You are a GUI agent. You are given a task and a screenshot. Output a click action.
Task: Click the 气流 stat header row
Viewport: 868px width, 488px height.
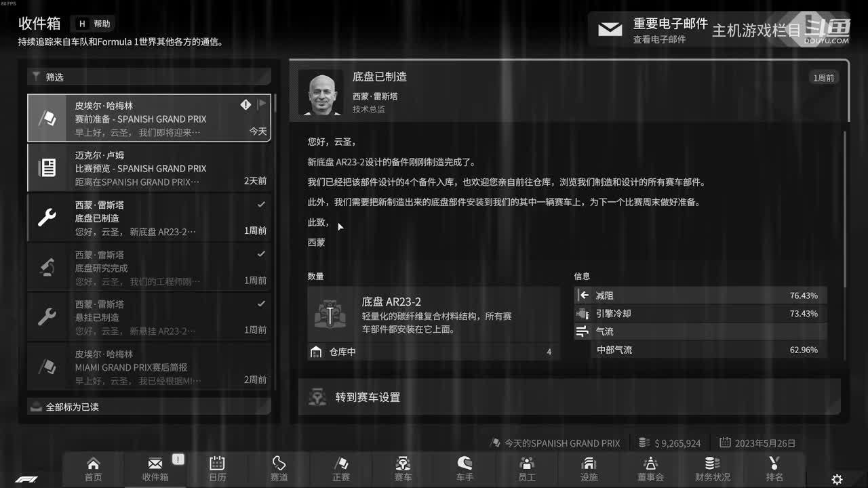click(701, 331)
